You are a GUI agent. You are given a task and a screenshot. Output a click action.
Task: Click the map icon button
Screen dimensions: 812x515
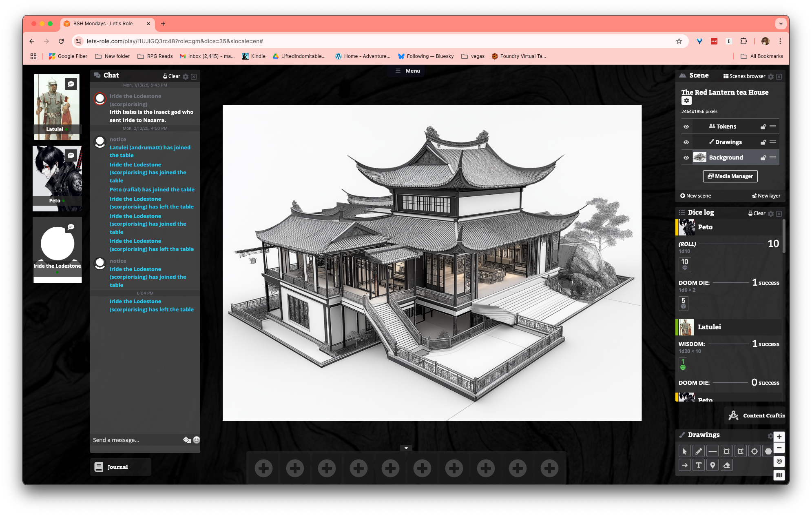(779, 475)
